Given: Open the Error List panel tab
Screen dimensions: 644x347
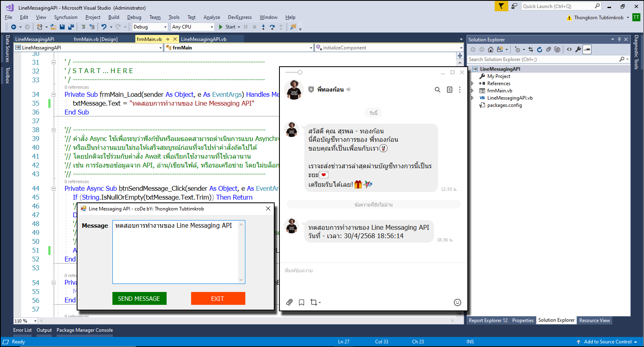Looking at the screenshot, I should pyautogui.click(x=22, y=330).
